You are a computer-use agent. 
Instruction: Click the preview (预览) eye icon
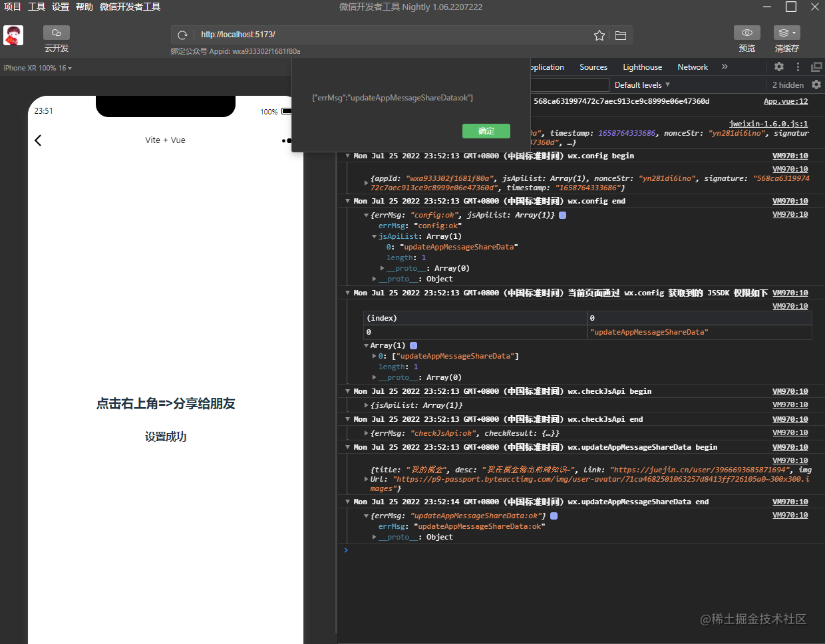pyautogui.click(x=747, y=33)
